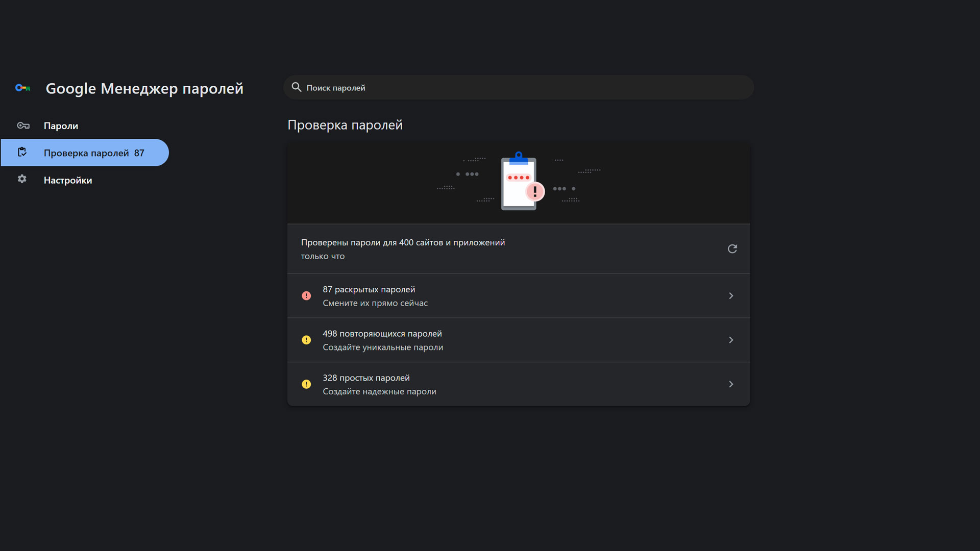
Task: Click the gear icon next to Настройки
Action: tap(22, 179)
